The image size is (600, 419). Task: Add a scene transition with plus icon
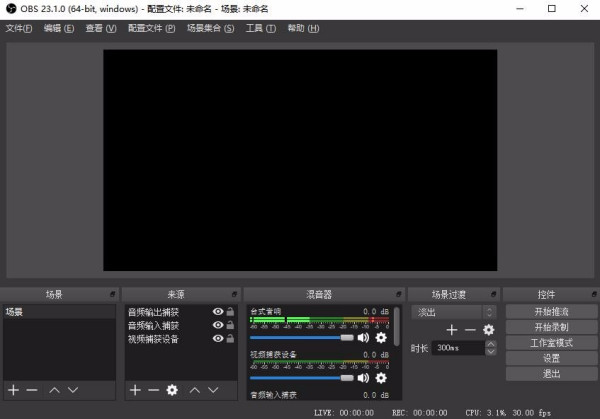[x=452, y=329]
